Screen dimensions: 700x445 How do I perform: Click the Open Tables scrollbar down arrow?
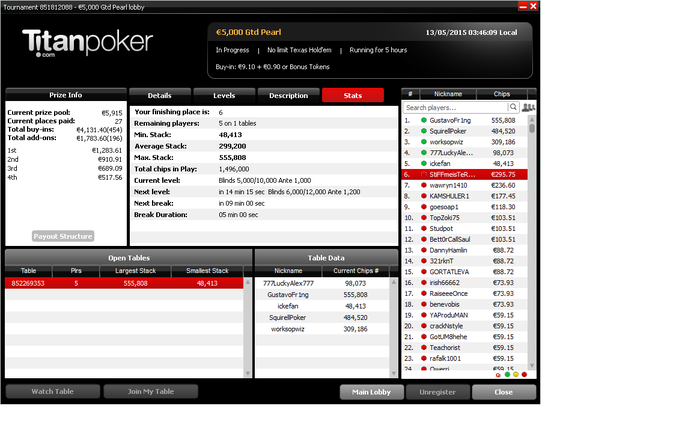coord(248,373)
